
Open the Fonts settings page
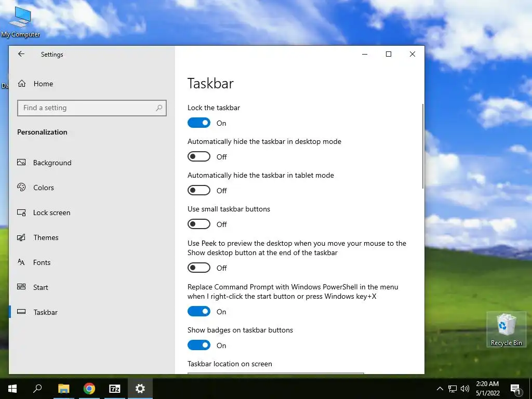click(91, 262)
